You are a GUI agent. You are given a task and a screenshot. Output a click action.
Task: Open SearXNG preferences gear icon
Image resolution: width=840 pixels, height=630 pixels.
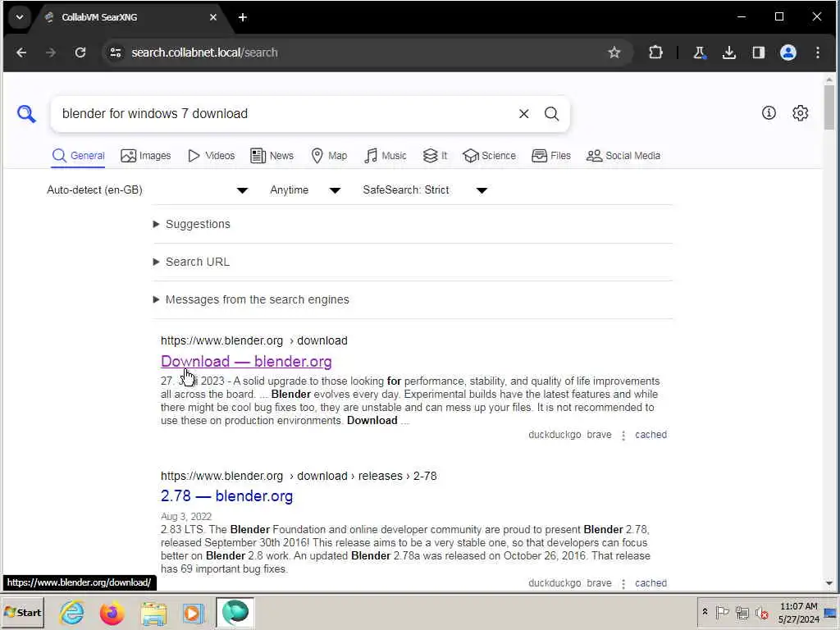tap(800, 113)
